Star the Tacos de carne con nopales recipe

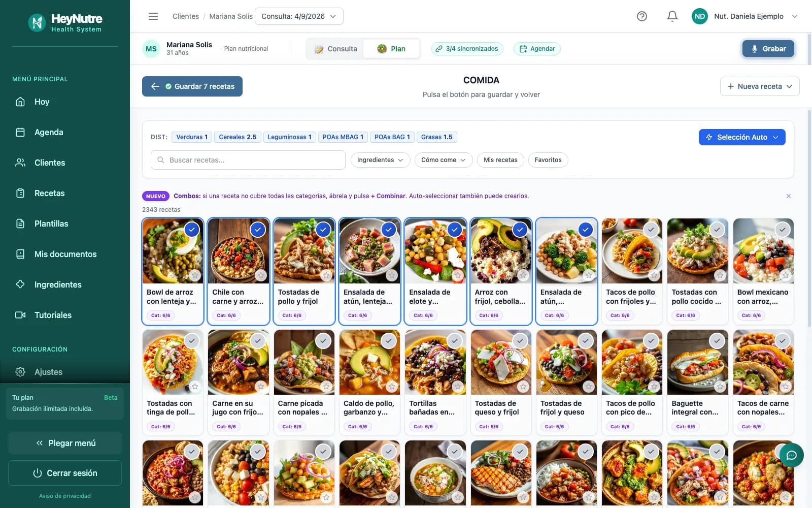[x=786, y=387]
